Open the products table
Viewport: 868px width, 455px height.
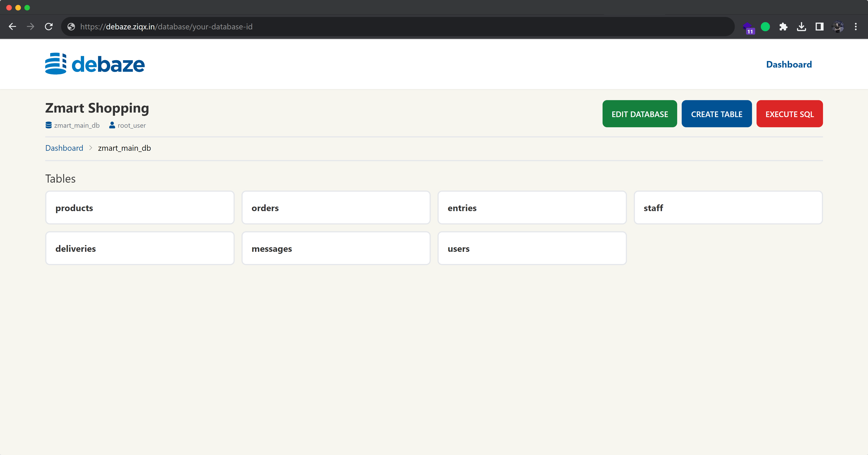tap(140, 208)
